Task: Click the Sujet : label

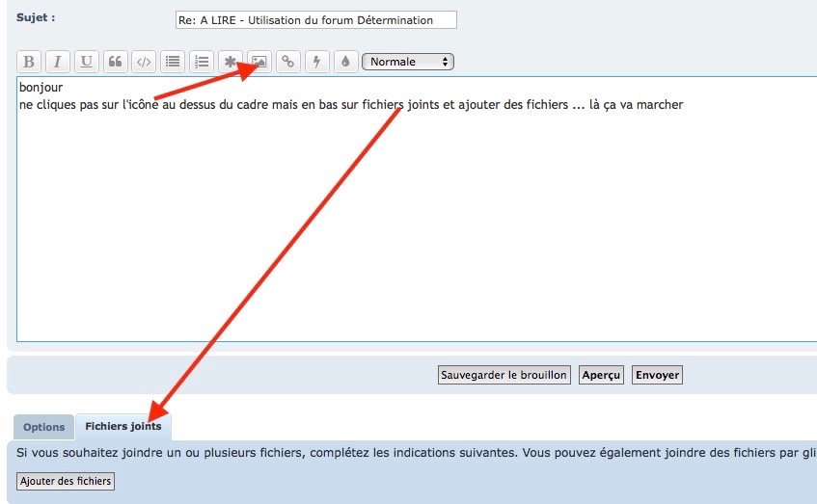Action: tap(36, 17)
